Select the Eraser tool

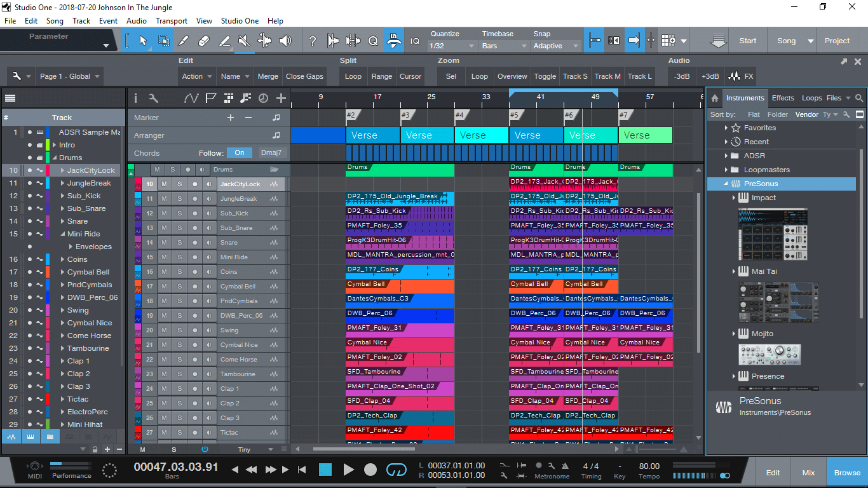click(204, 41)
